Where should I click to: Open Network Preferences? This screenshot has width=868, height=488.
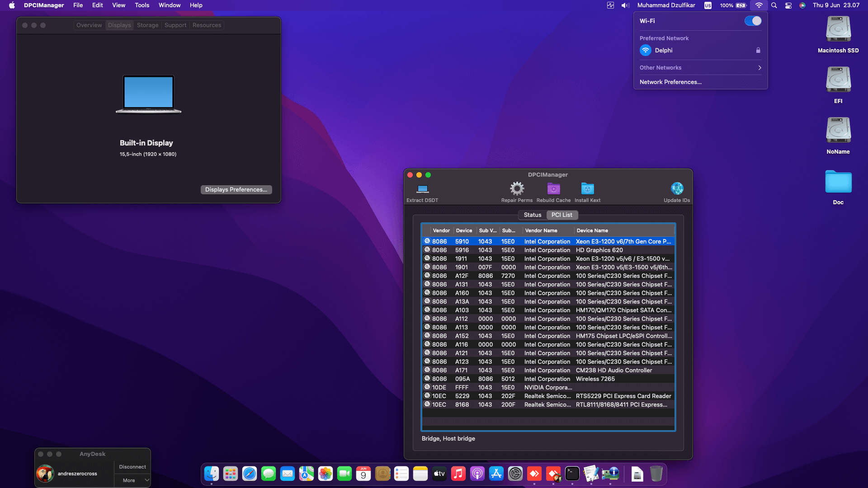670,82
